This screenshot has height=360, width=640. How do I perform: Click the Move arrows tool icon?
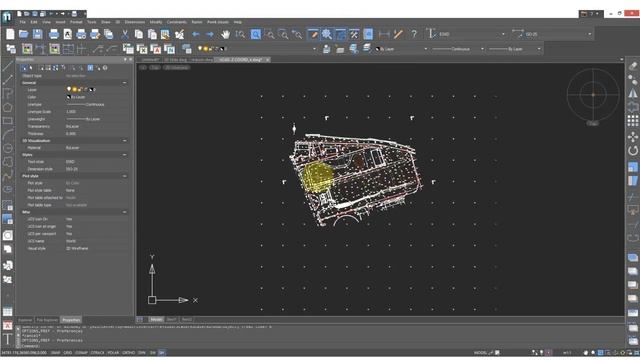click(633, 137)
